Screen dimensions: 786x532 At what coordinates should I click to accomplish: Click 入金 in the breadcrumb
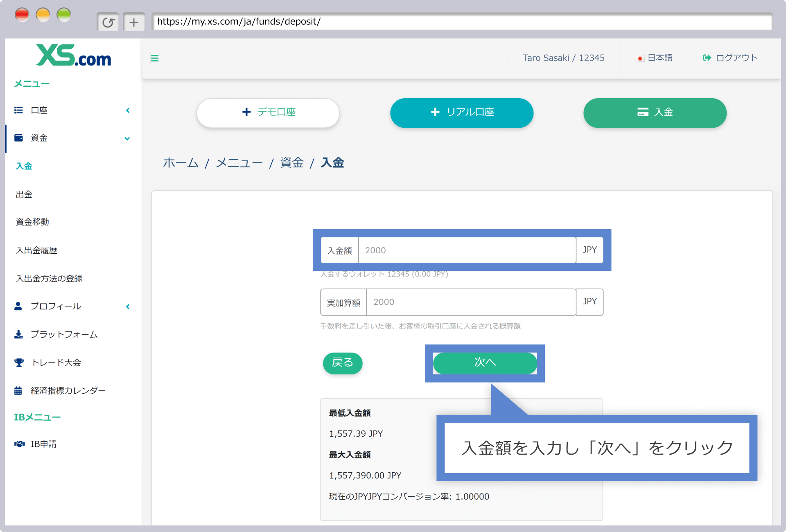pos(332,163)
